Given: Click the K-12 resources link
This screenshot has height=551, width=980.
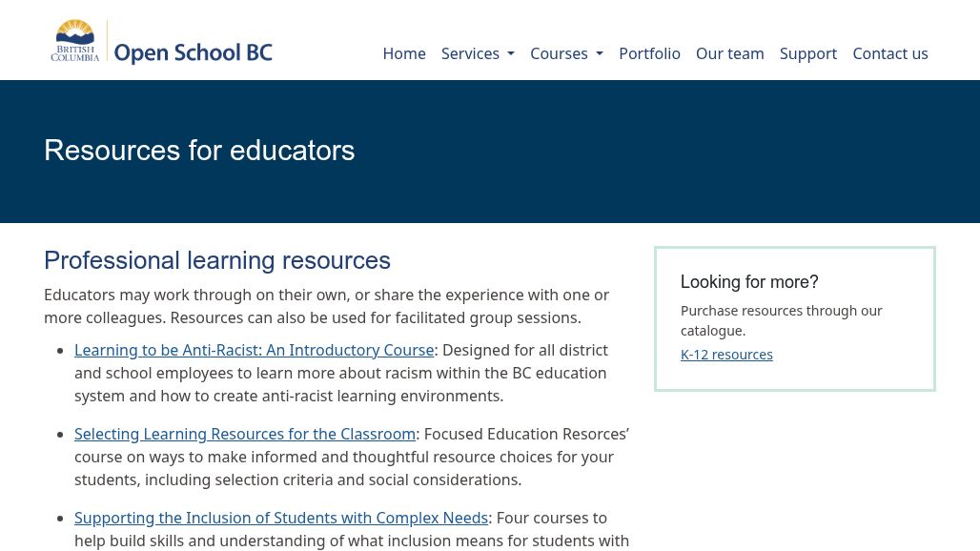Looking at the screenshot, I should pos(726,354).
